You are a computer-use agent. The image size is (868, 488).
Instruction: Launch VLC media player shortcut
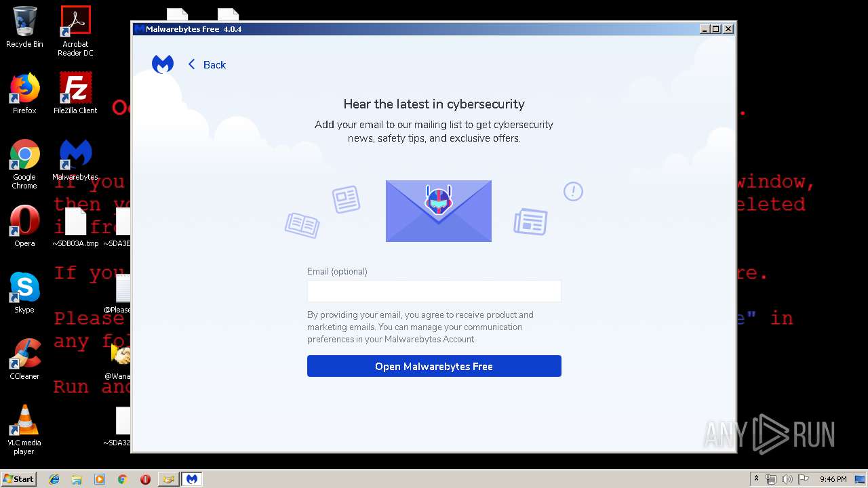(x=24, y=429)
